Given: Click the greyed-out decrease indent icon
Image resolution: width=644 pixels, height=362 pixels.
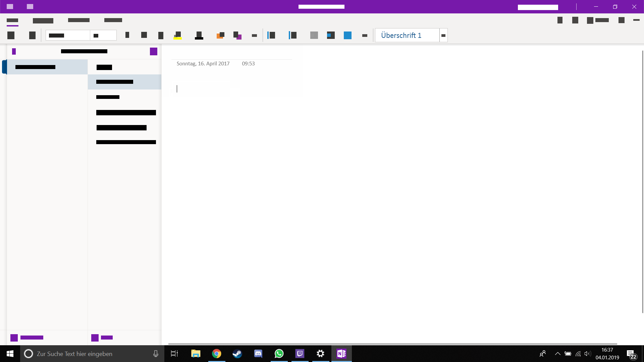Looking at the screenshot, I should tap(314, 35).
